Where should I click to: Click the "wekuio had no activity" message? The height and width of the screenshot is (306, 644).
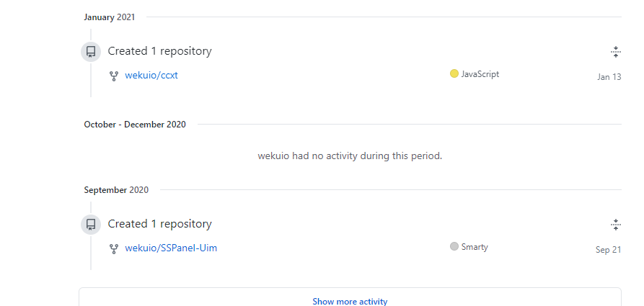(x=350, y=156)
